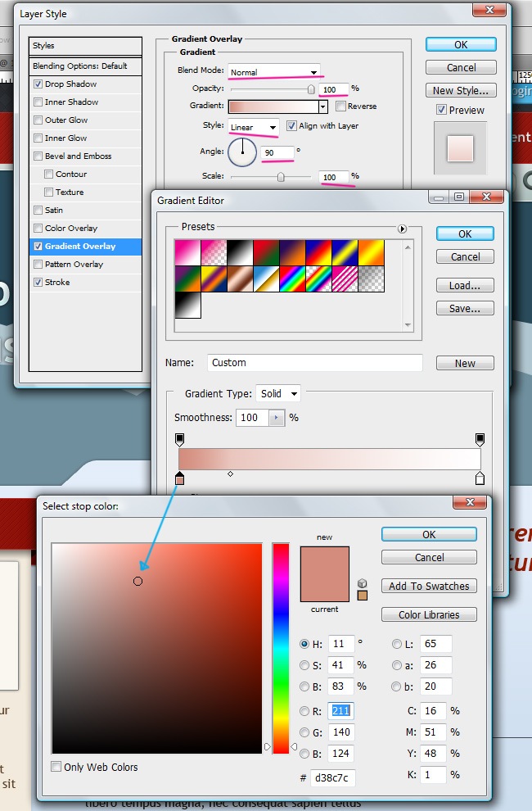
Task: Click the Add To Swatches button
Action: [429, 586]
